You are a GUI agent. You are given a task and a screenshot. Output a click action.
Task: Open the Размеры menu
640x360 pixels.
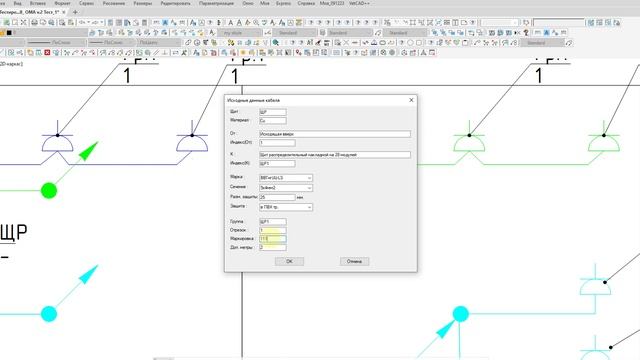pyautogui.click(x=142, y=3)
